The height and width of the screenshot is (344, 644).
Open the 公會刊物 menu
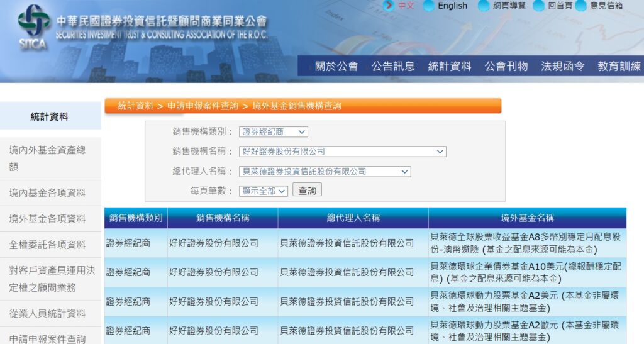pyautogui.click(x=506, y=66)
